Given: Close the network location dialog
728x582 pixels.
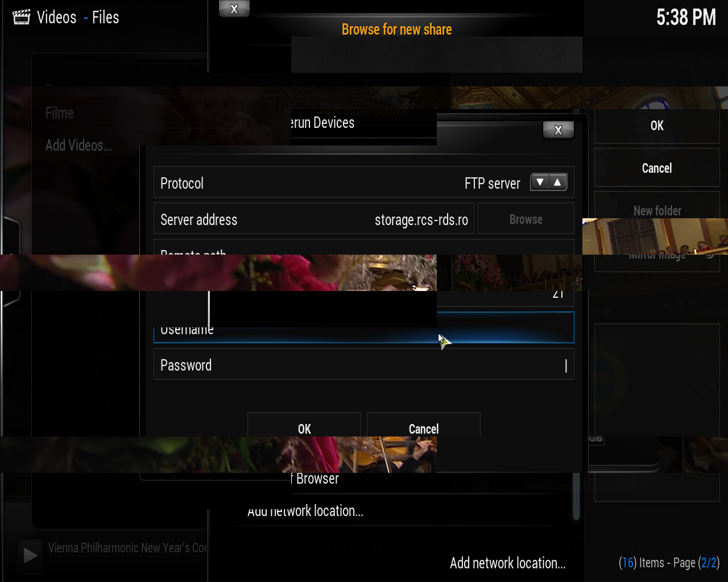Looking at the screenshot, I should 558,130.
